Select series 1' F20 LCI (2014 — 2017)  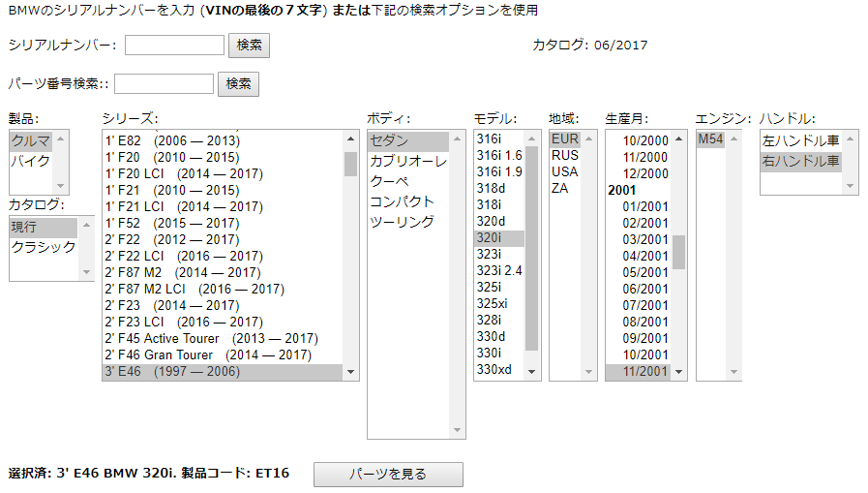click(x=224, y=174)
